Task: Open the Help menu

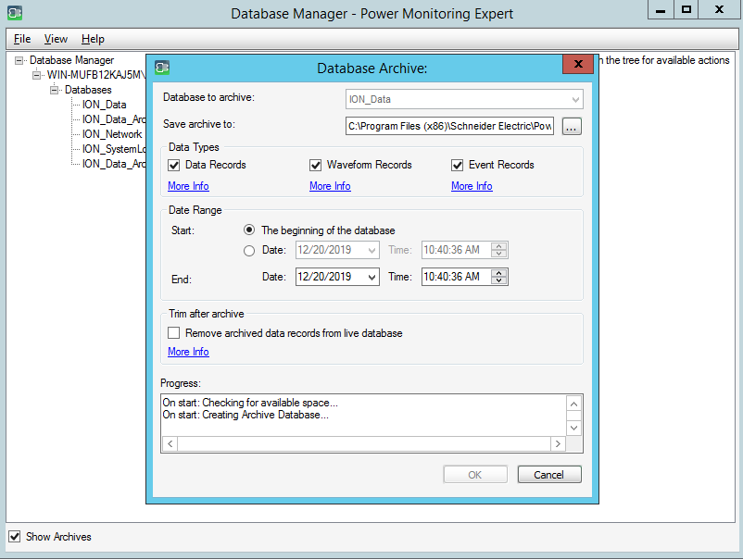Action: click(93, 39)
